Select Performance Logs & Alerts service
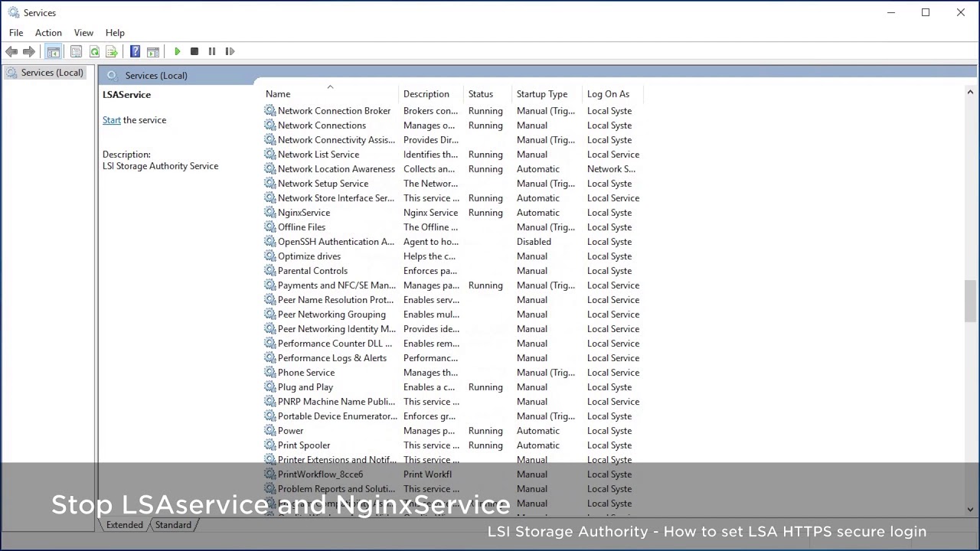 click(x=332, y=358)
